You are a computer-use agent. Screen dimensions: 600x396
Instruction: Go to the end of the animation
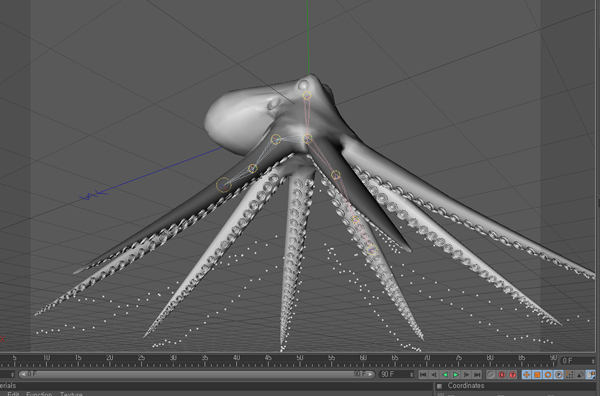(x=477, y=375)
